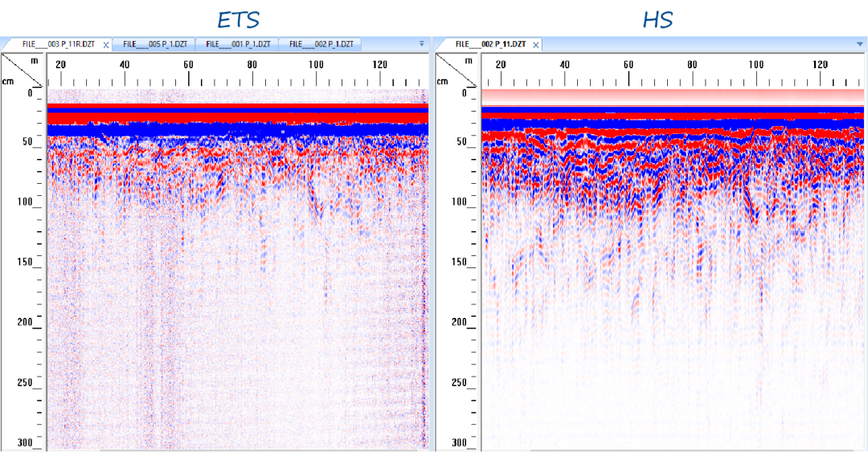Switch to the FILE___005 P_1.DZT tab
Screen dimensions: 868x452
tap(154, 44)
